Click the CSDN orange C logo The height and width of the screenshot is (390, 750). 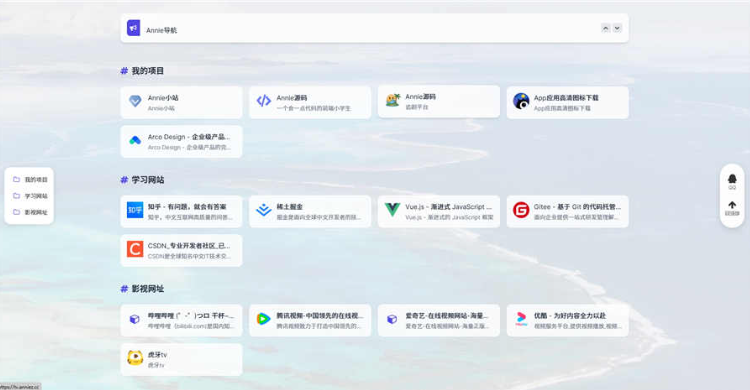[135, 249]
